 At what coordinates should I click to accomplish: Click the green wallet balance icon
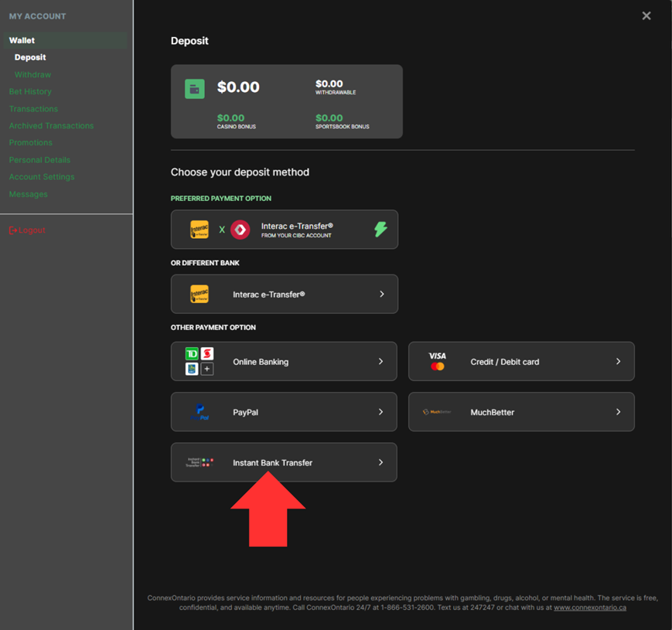(x=195, y=89)
